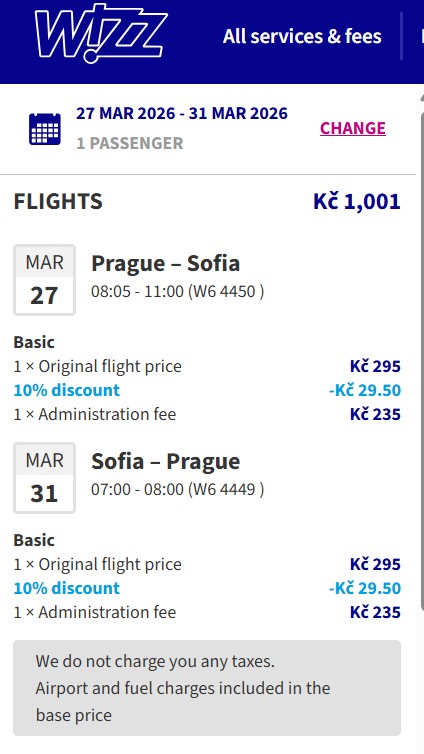Open All services & fees menu
The width and height of the screenshot is (424, 754).
tap(302, 37)
